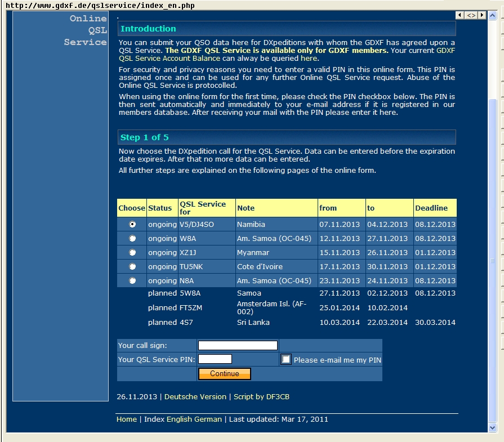Click the 'FT5ZM' planned call cell
Screen dimensions: 504x442
[191, 307]
